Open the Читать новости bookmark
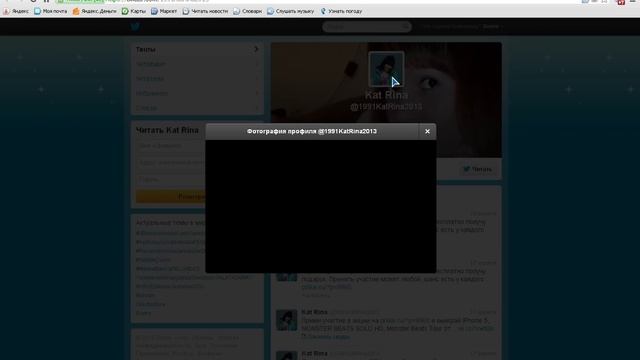This screenshot has height=360, width=640. coord(205,11)
